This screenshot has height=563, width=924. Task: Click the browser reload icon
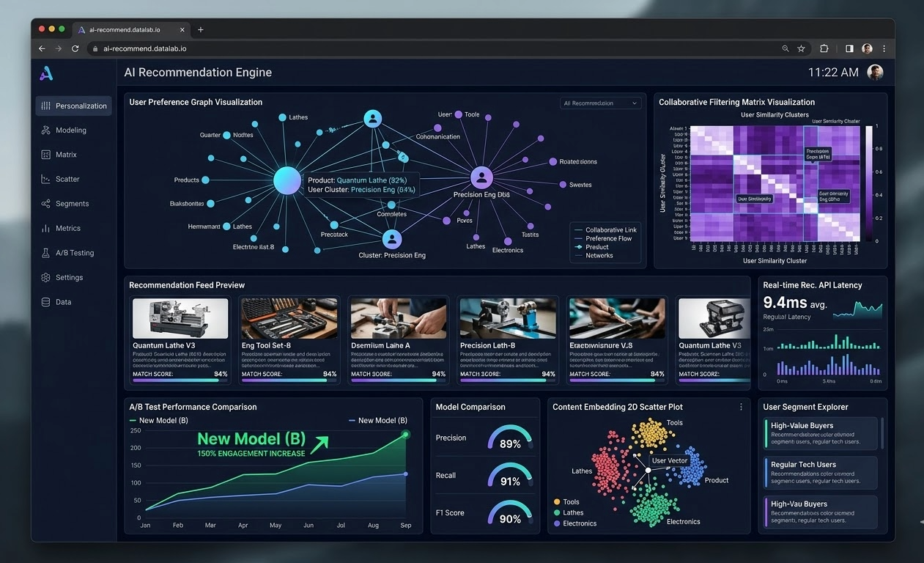[x=75, y=48]
